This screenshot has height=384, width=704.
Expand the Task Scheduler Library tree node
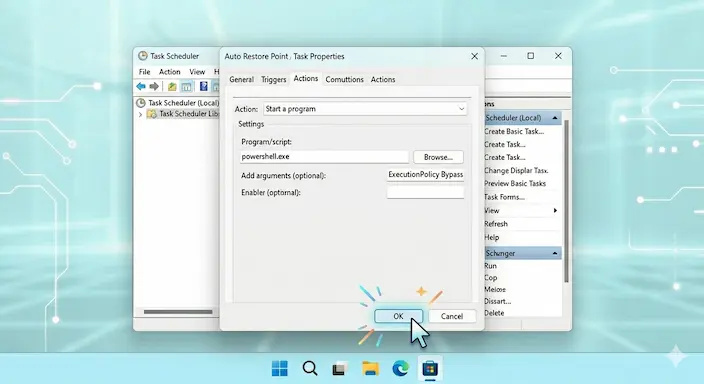140,115
